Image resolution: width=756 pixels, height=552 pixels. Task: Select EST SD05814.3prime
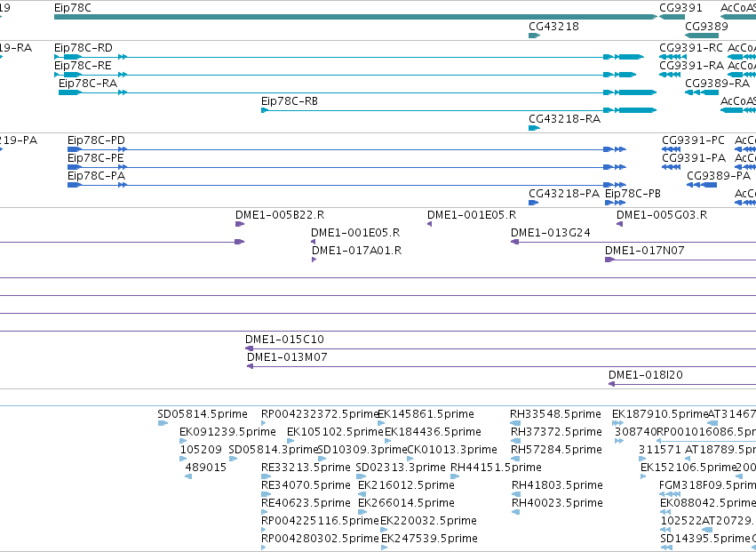click(274, 450)
